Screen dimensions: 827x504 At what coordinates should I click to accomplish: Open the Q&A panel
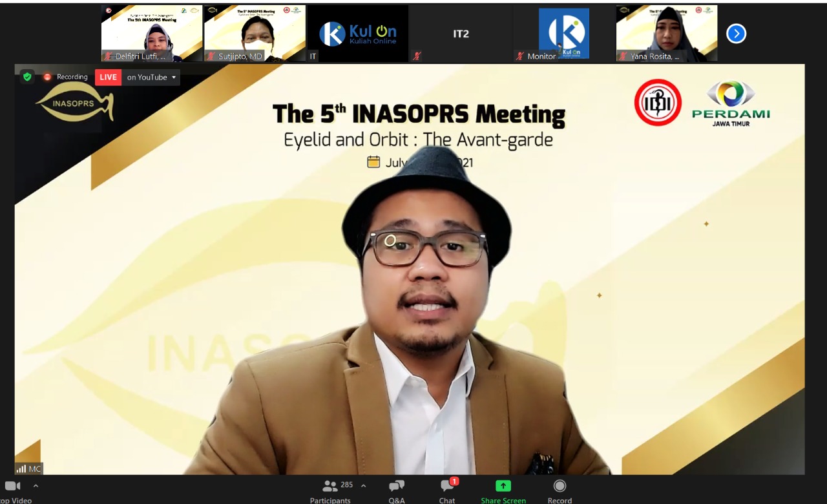(397, 492)
